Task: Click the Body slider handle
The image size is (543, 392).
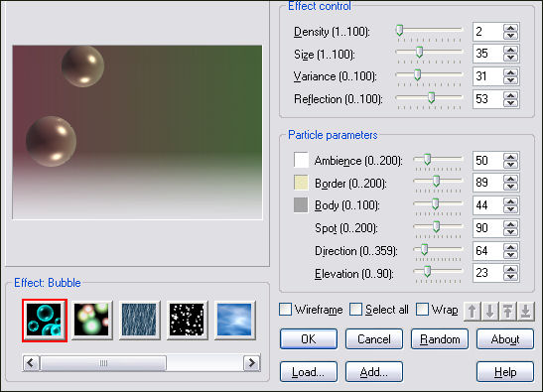Action: pyautogui.click(x=436, y=204)
